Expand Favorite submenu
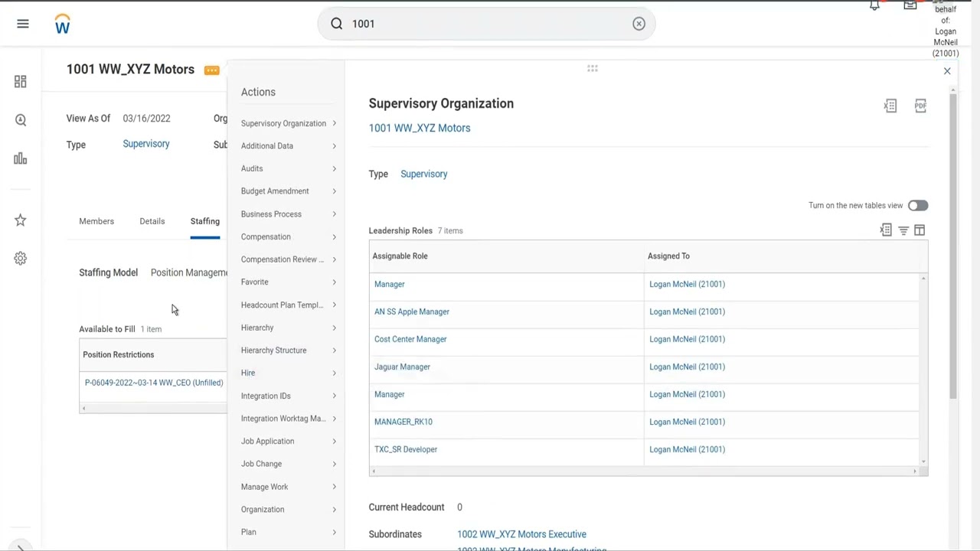 (288, 282)
